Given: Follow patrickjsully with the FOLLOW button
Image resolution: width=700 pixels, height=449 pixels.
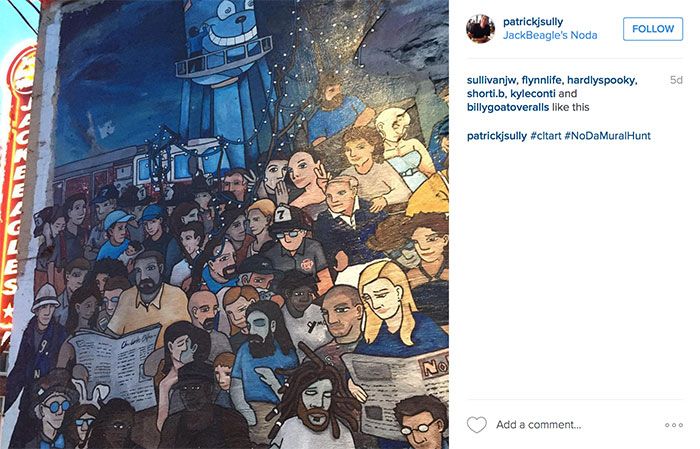Looking at the screenshot, I should (x=653, y=29).
